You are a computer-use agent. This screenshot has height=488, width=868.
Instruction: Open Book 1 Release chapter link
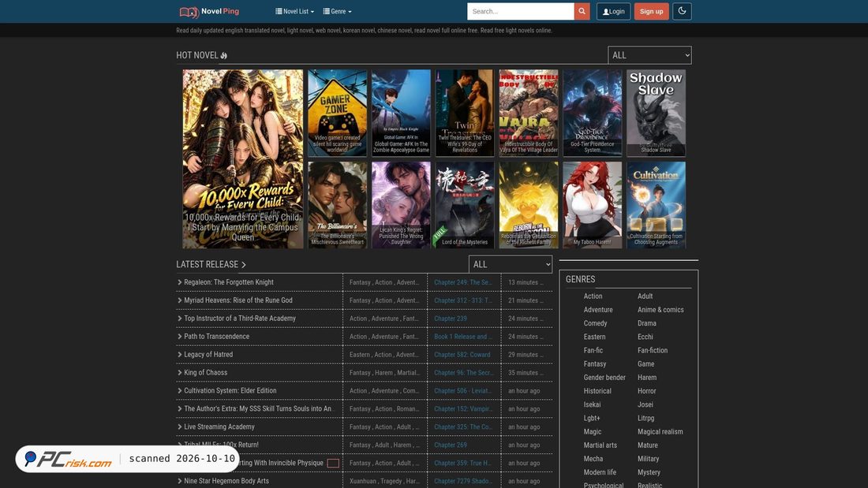point(462,337)
